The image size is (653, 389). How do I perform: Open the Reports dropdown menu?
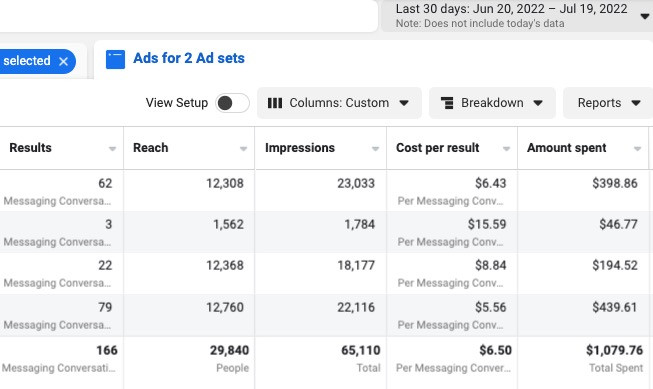pos(608,103)
